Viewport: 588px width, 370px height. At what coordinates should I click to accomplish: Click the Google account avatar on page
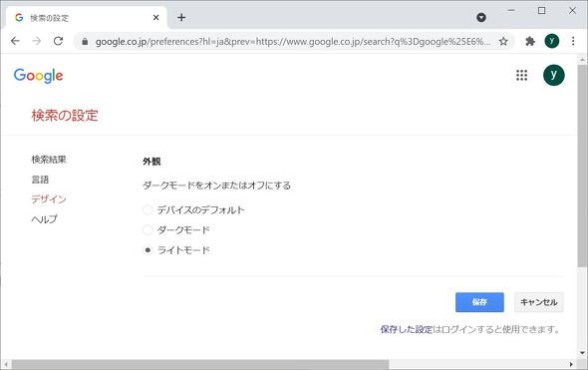click(x=553, y=75)
